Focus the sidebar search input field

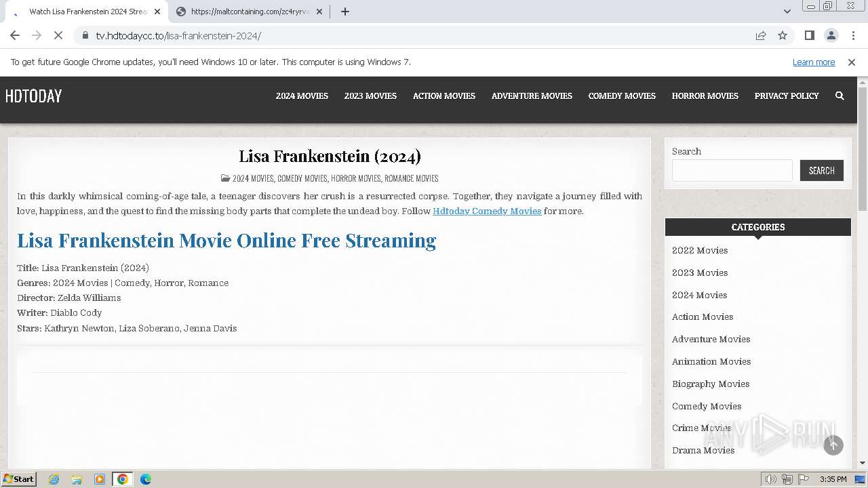732,171
